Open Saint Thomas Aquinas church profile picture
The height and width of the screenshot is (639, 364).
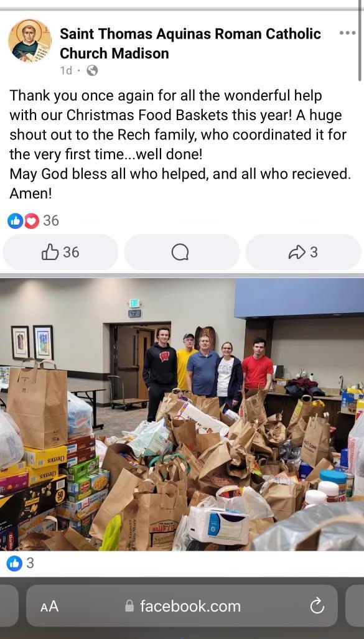[30, 40]
